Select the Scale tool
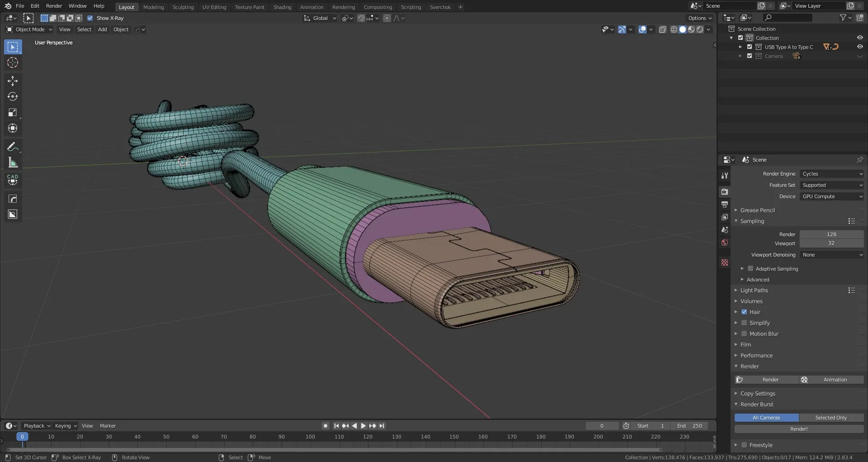The width and height of the screenshot is (868, 462). coord(13,113)
